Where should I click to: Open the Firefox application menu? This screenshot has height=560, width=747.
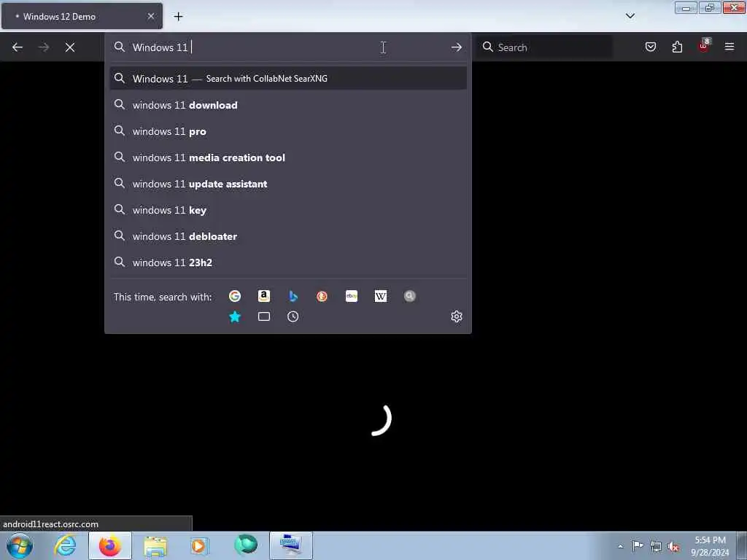pos(729,47)
